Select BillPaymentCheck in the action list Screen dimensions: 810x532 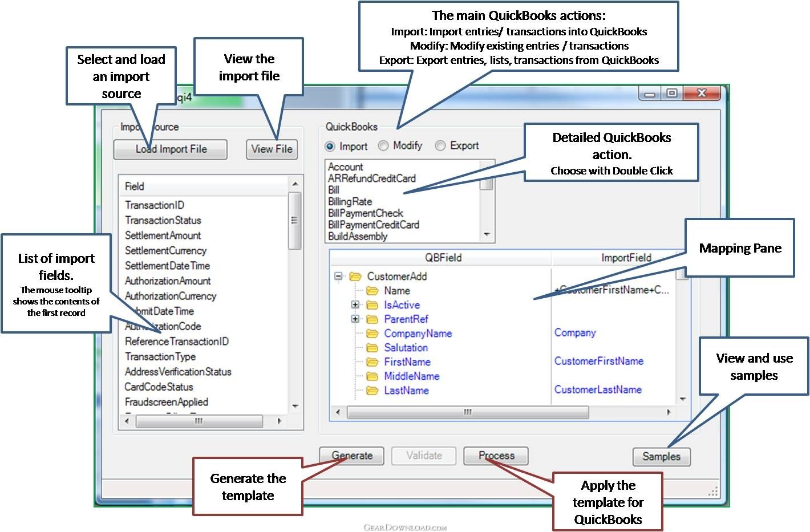tap(365, 213)
